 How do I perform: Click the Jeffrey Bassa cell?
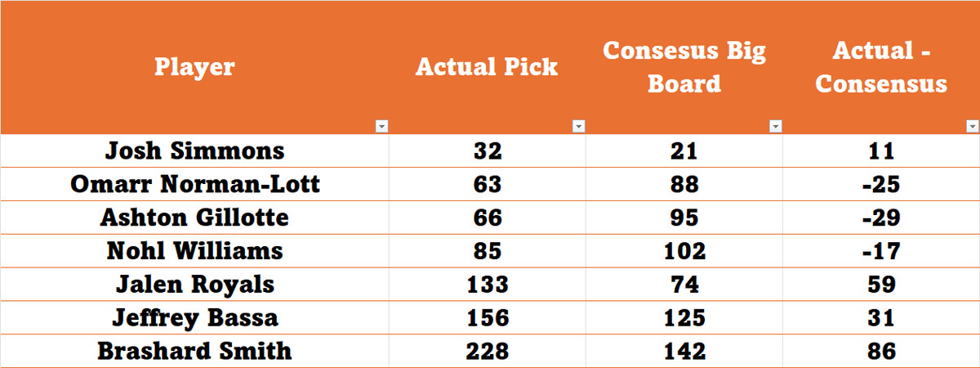point(194,318)
